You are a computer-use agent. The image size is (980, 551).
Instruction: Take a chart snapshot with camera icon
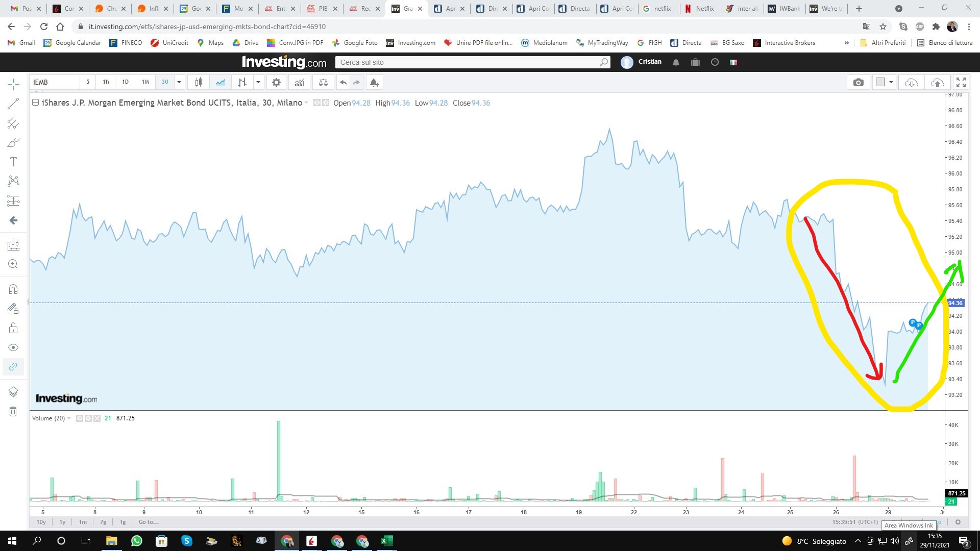point(859,82)
